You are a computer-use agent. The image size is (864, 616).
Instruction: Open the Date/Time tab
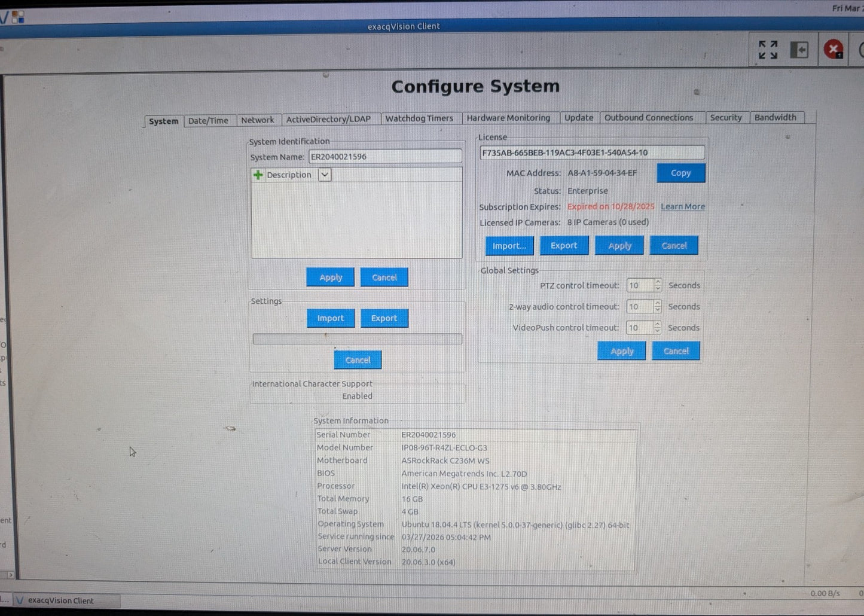point(208,120)
